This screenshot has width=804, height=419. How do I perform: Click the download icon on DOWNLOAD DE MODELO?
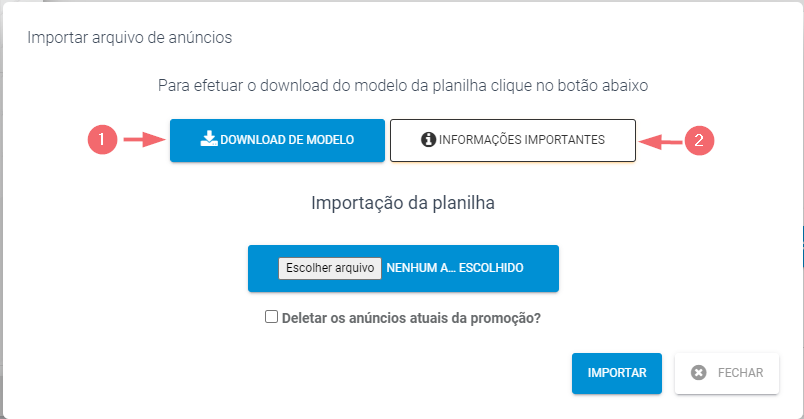click(209, 139)
